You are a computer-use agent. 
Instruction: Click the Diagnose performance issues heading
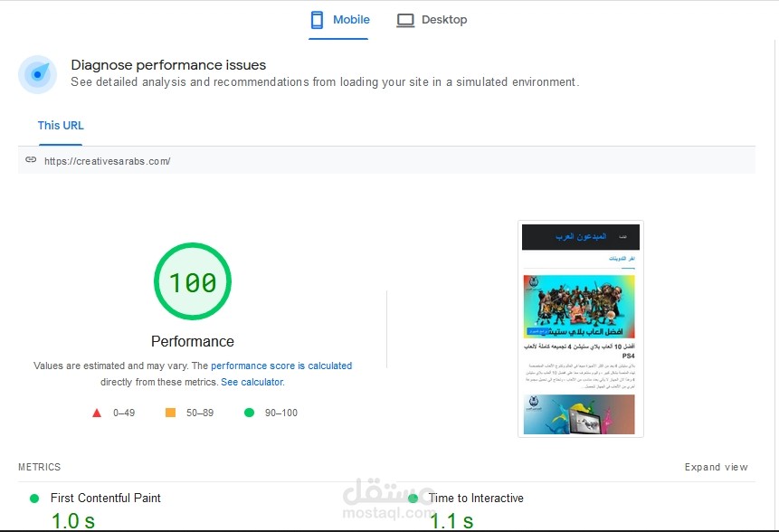point(168,65)
